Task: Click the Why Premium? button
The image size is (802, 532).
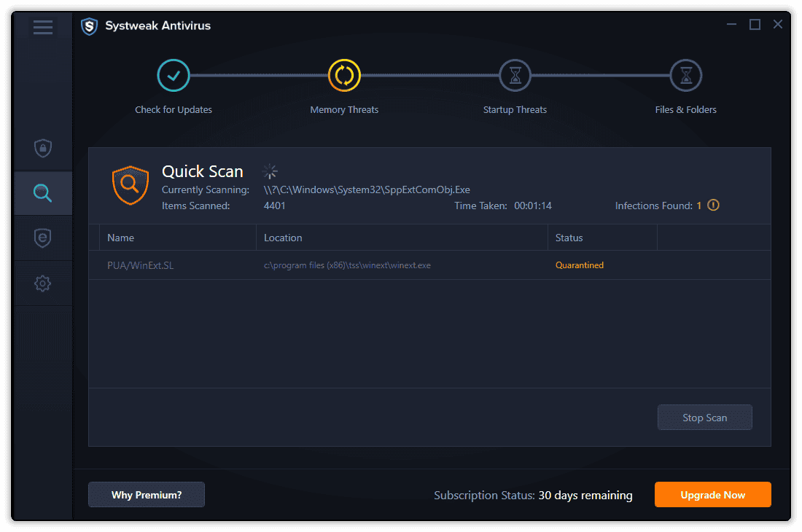Action: coord(147,495)
